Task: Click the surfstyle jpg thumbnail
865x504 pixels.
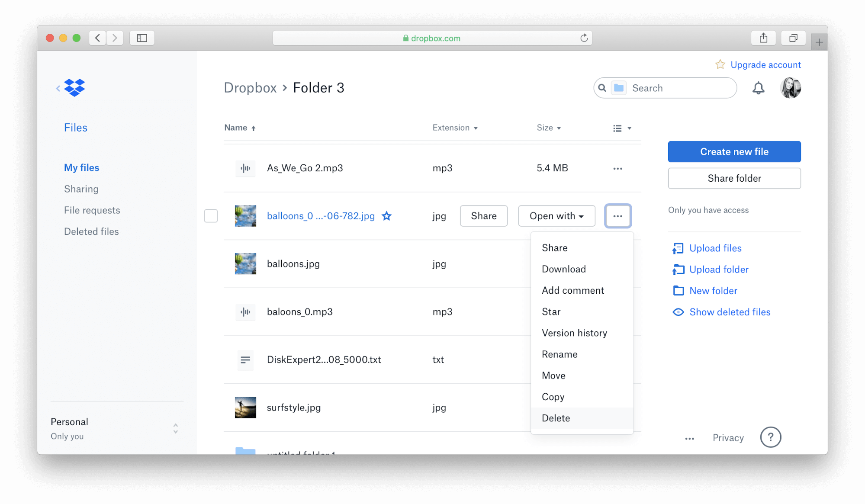Action: 245,408
